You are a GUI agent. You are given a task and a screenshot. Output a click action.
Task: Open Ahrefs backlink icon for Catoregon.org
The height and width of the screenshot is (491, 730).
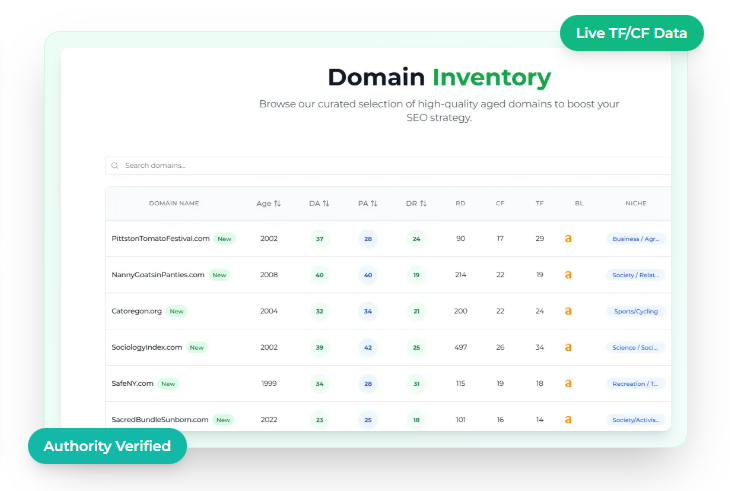click(568, 311)
